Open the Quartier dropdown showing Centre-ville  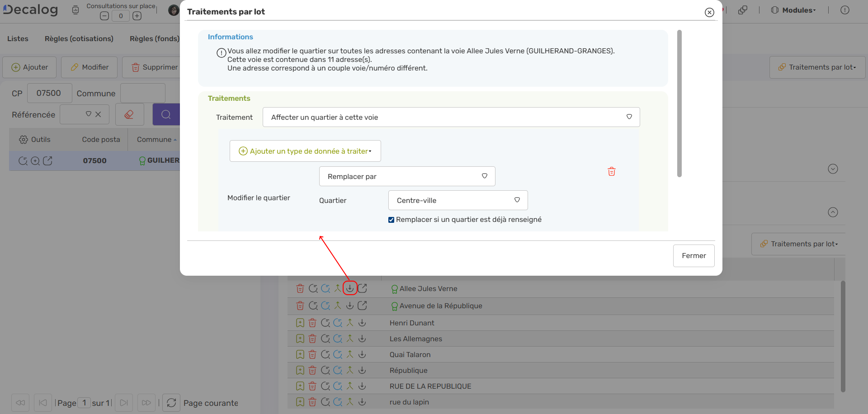point(458,200)
